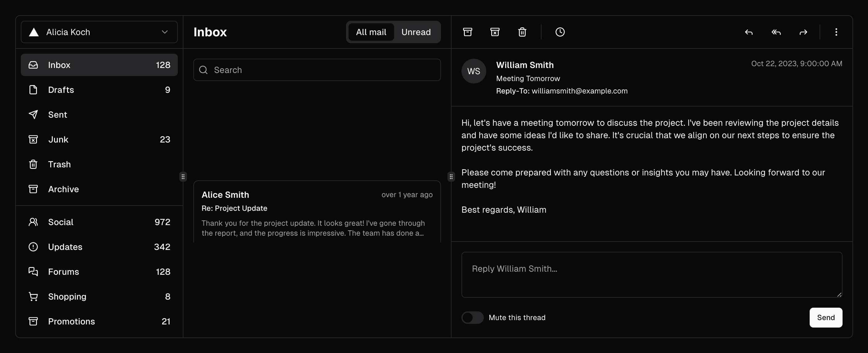Click the trash icon to delete the email
The width and height of the screenshot is (868, 353).
pos(522,32)
